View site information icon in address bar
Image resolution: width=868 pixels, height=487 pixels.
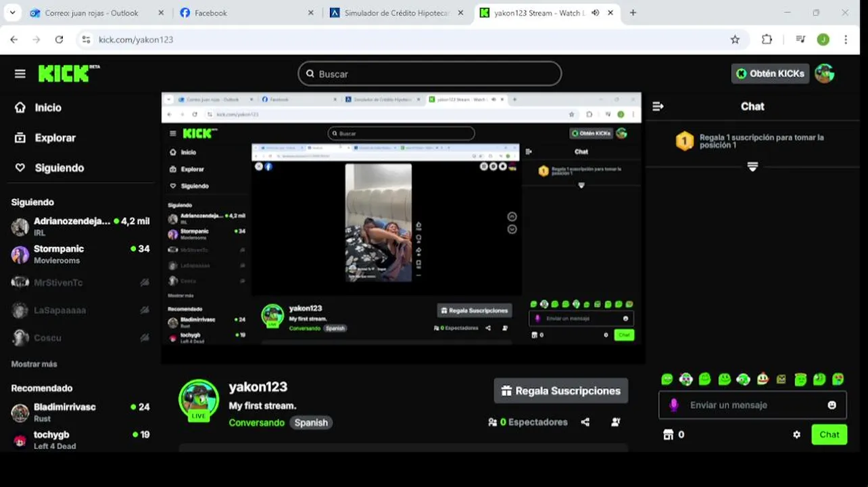pos(86,40)
